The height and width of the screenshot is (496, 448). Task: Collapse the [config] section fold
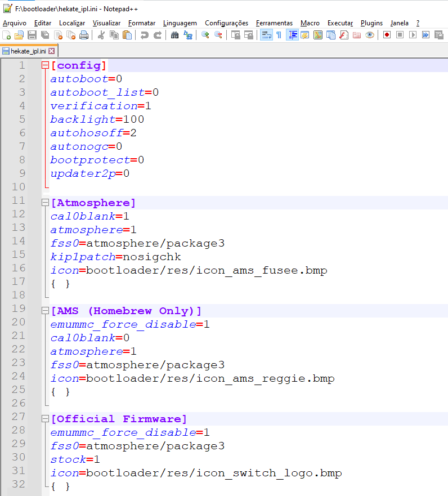tap(45, 65)
